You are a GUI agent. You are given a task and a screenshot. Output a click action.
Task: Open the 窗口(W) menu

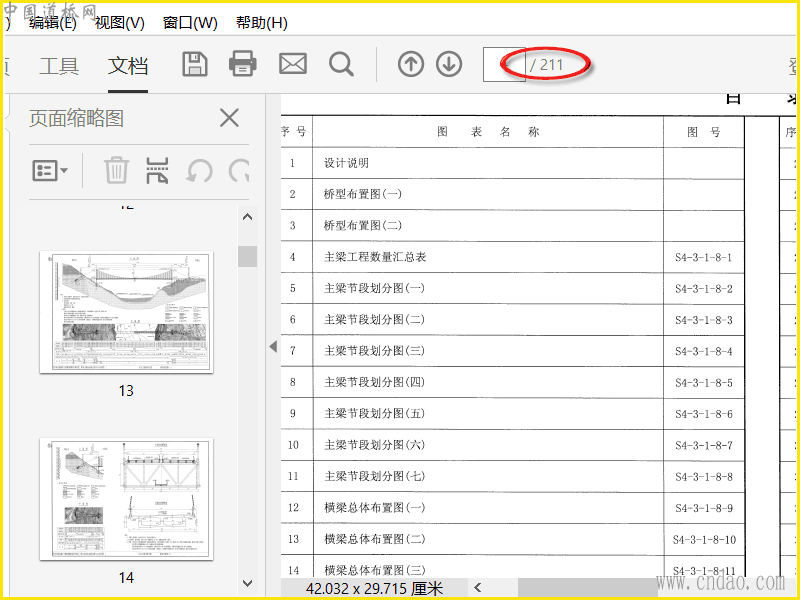pyautogui.click(x=190, y=22)
